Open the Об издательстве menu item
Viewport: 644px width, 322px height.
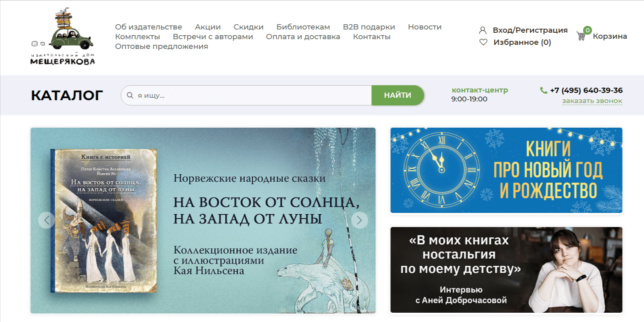tap(148, 27)
